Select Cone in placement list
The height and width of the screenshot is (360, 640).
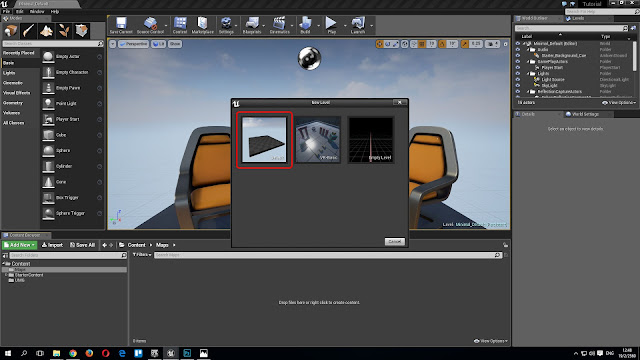(x=72, y=182)
